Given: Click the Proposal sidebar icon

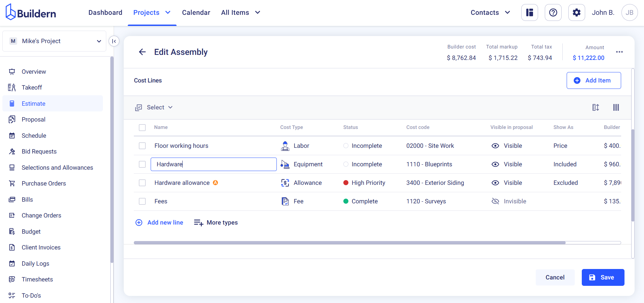Looking at the screenshot, I should (x=12, y=120).
